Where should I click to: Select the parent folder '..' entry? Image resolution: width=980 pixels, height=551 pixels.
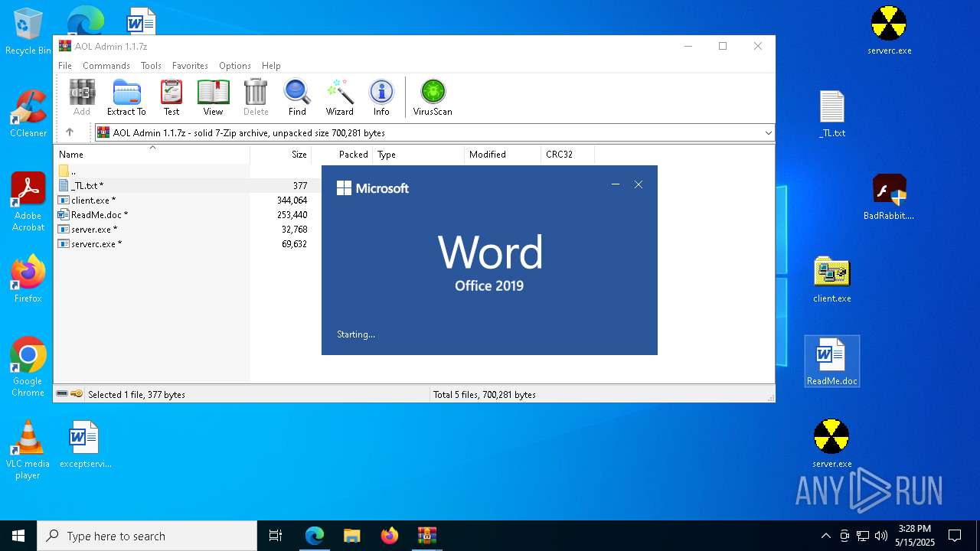(67, 171)
